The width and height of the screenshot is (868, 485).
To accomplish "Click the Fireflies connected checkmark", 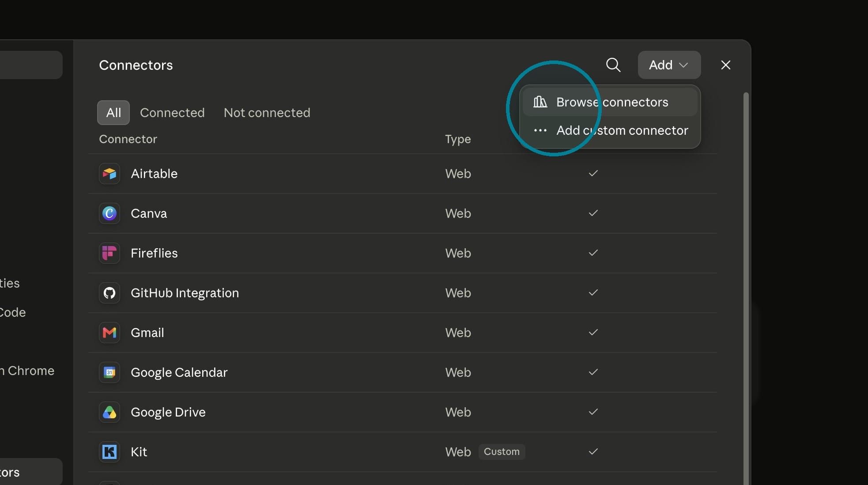I will [593, 253].
